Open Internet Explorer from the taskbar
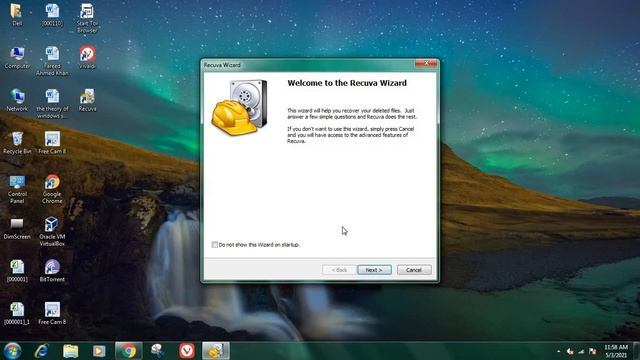This screenshot has width=640, height=360. point(42,351)
